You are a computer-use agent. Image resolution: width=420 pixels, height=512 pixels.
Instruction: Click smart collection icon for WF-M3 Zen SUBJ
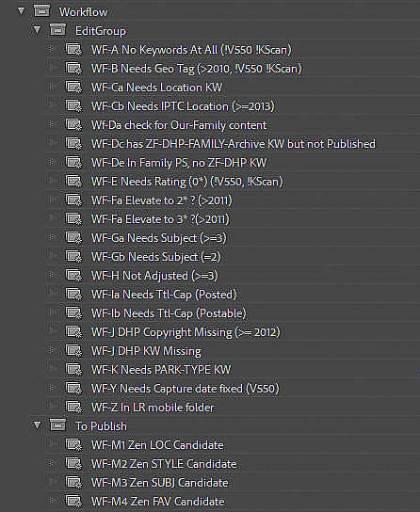coord(73,483)
